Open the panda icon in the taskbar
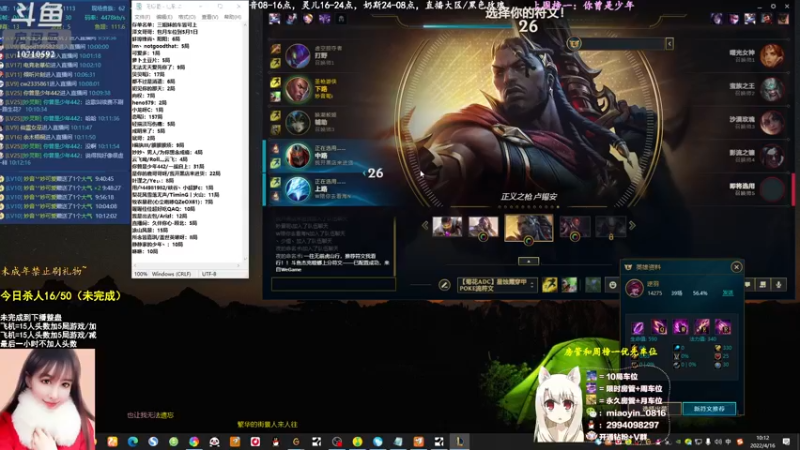The width and height of the screenshot is (800, 450). [x=214, y=442]
